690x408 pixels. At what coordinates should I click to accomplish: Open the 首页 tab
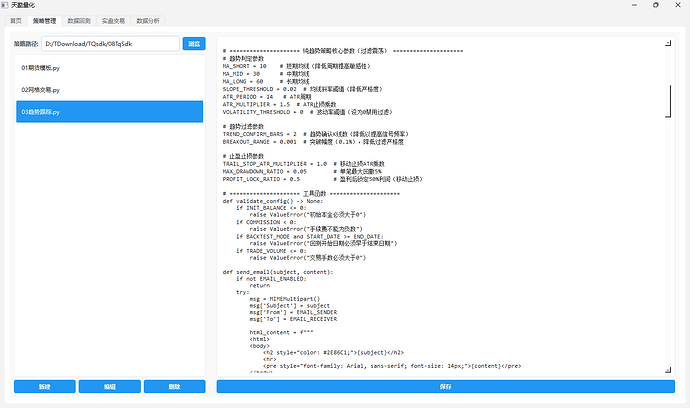click(15, 20)
